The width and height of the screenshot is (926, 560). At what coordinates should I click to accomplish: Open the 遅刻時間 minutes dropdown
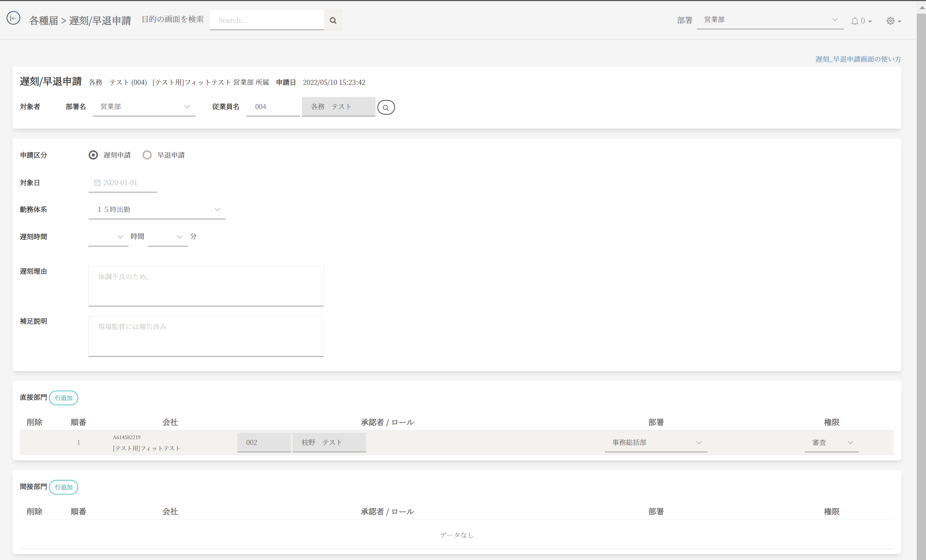click(168, 237)
